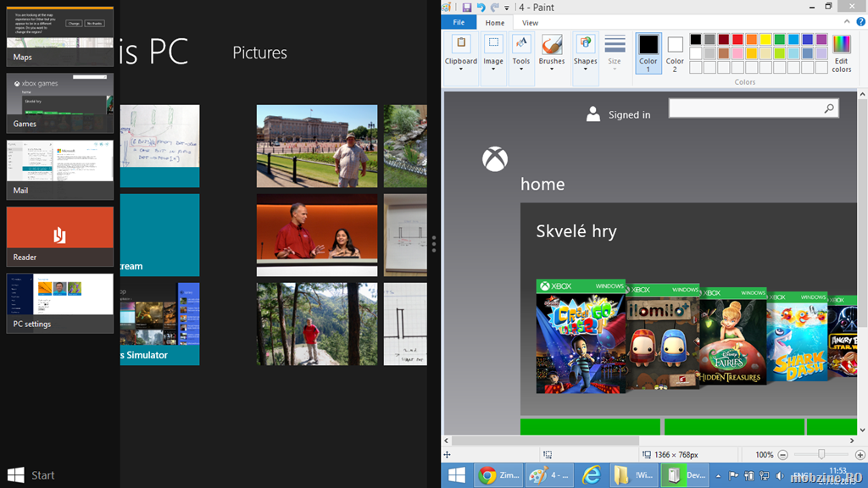The image size is (868, 488).
Task: Click Start button in app switcher
Action: pyautogui.click(x=31, y=474)
